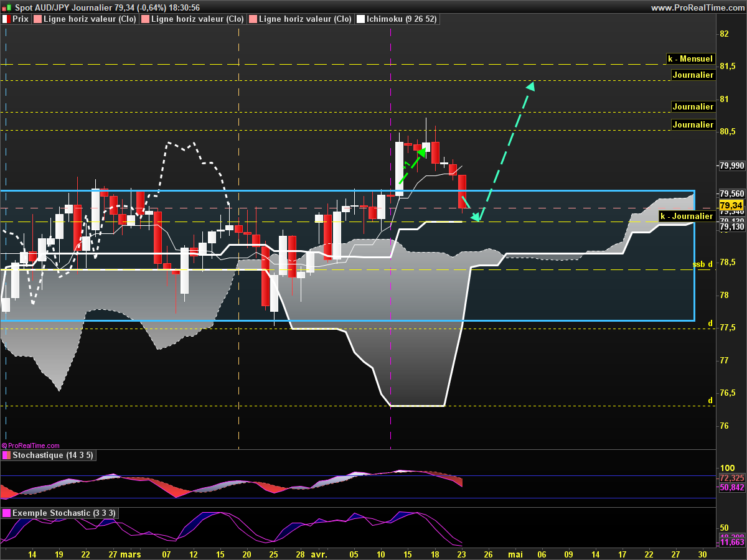Select the k - Journalier line label
This screenshot has width=747, height=560.
pyautogui.click(x=686, y=216)
